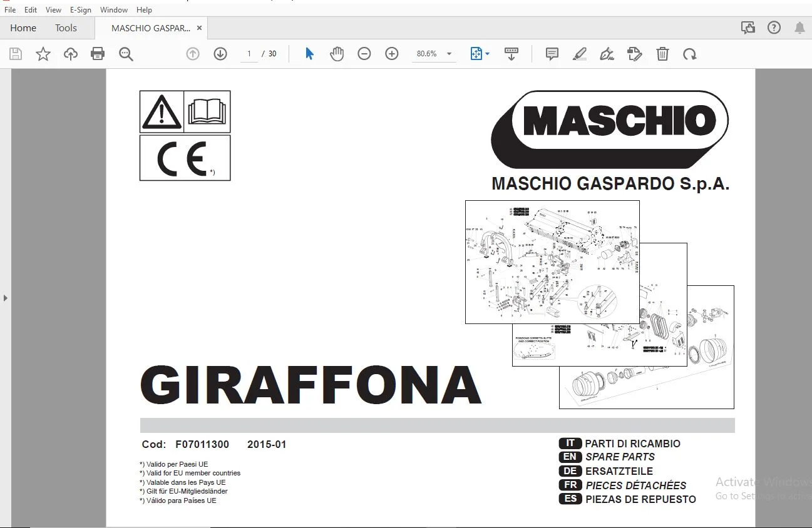Click 'PIEZAS DE REPUESTO' text
The height and width of the screenshot is (528, 812).
point(640,499)
